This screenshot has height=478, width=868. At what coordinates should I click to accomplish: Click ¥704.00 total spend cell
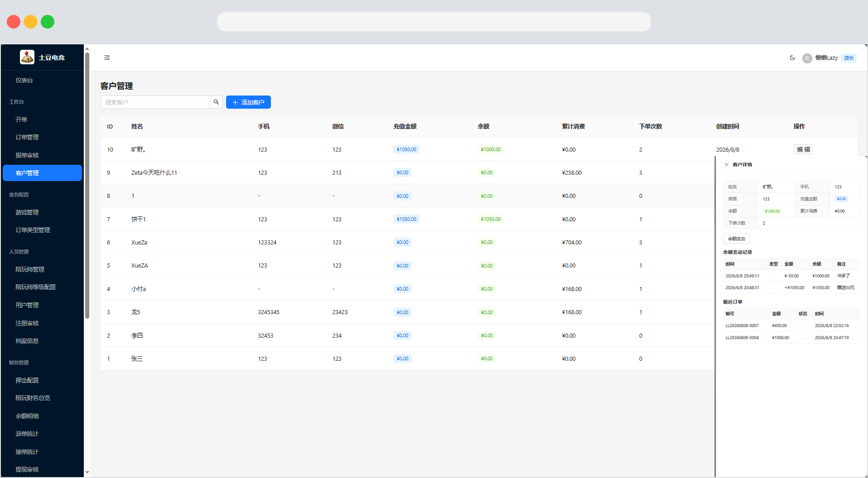(572, 242)
